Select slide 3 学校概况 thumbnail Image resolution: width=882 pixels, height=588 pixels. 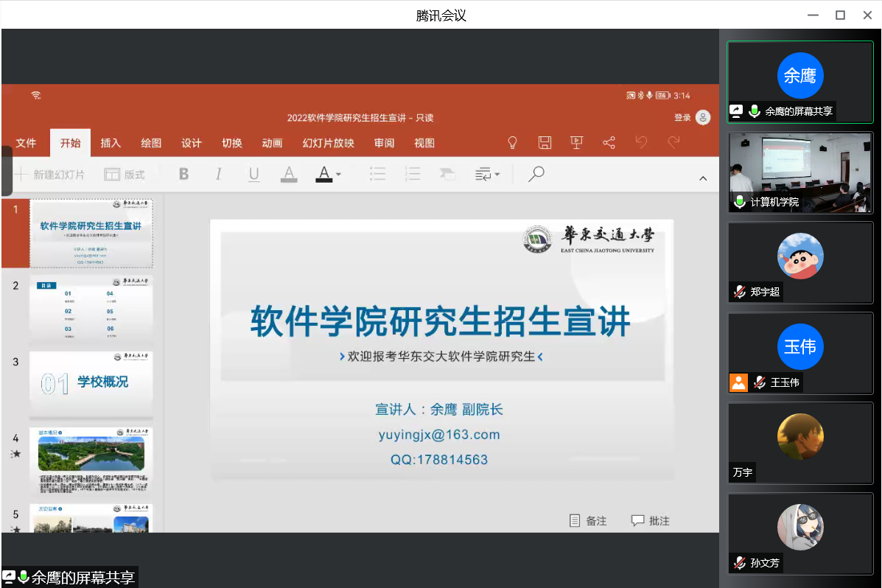[x=91, y=385]
